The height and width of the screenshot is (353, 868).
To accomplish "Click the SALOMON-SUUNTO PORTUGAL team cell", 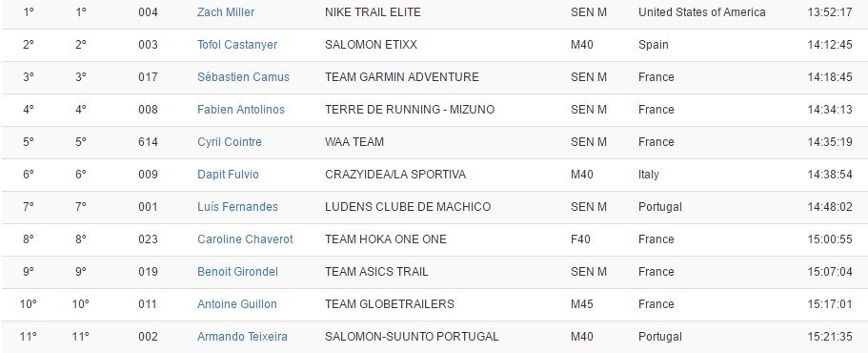I will tap(412, 337).
